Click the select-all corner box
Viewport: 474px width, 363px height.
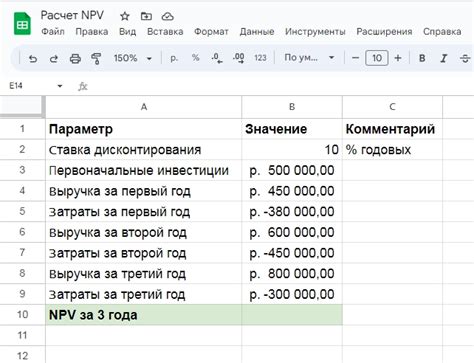point(22,107)
